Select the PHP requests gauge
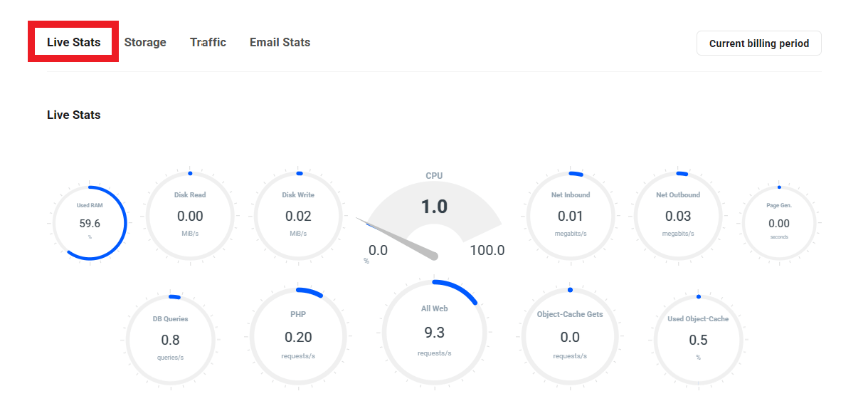Viewport: 868px width, 416px height. click(298, 336)
